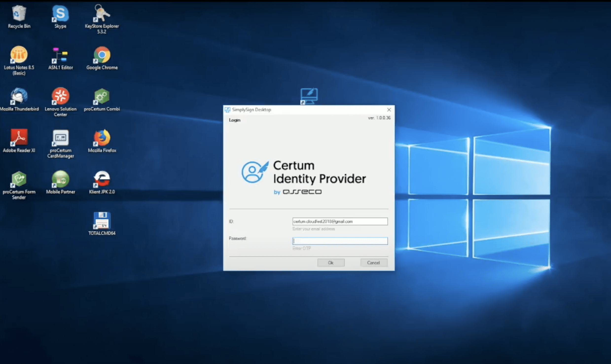The image size is (611, 364).
Task: Click the 'Login' heading text
Action: click(234, 120)
